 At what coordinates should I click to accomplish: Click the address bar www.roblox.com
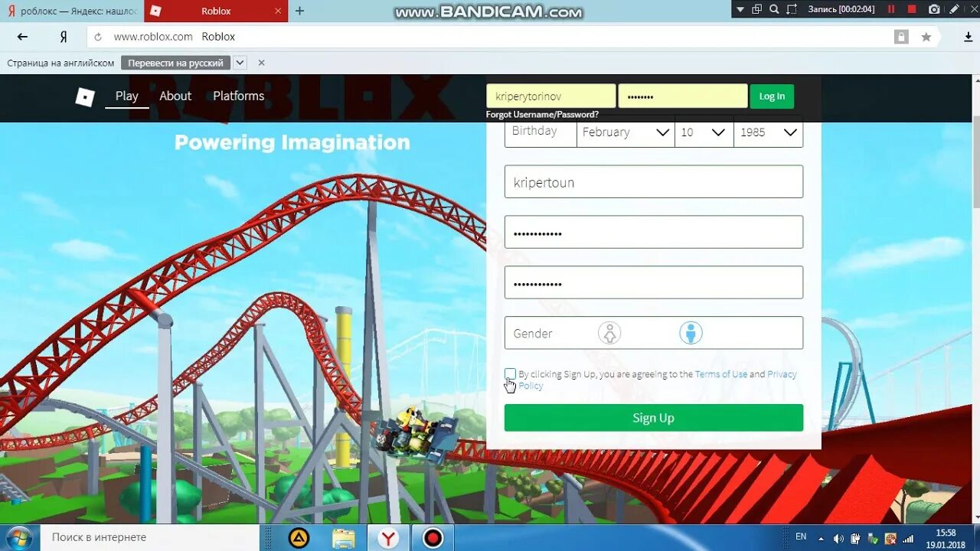pos(490,37)
